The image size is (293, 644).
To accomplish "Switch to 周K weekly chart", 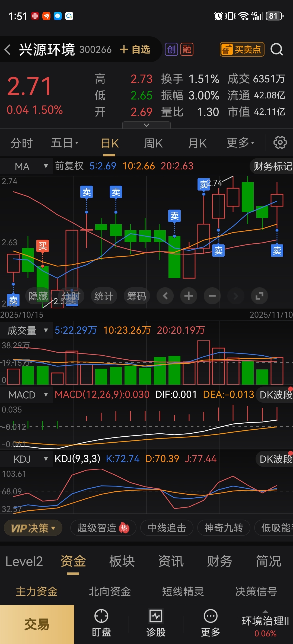I will point(153,143).
